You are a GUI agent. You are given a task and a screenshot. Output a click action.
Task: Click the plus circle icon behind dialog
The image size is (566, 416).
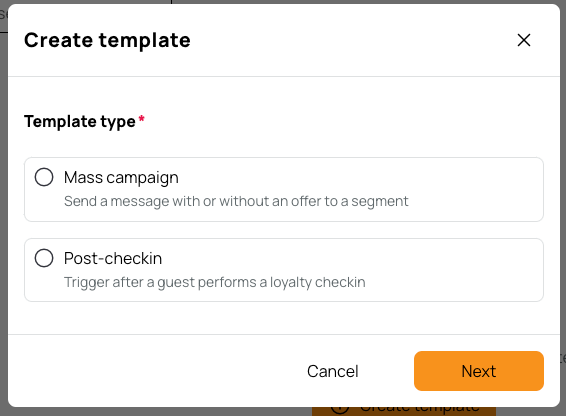coord(340,411)
